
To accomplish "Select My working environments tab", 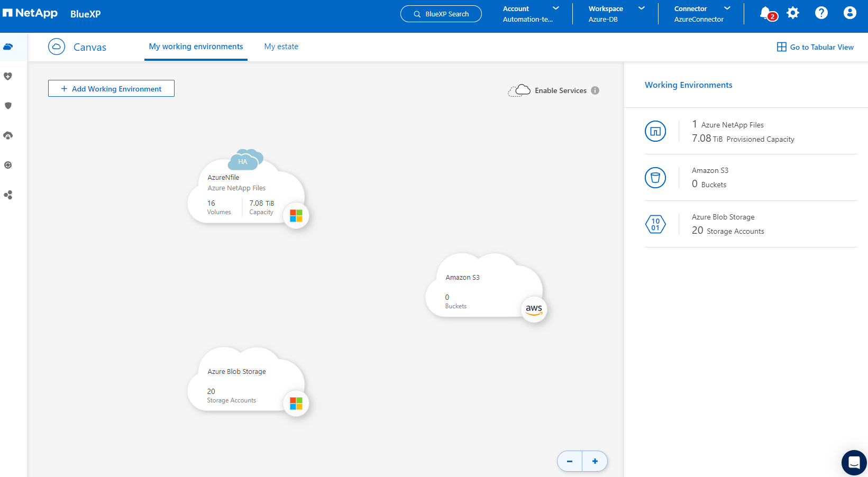I will [196, 47].
